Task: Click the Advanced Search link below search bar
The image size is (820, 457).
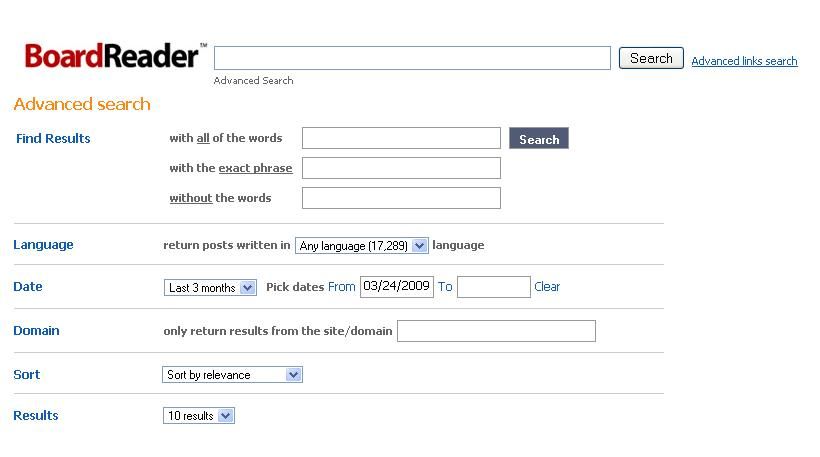Action: pyautogui.click(x=253, y=81)
